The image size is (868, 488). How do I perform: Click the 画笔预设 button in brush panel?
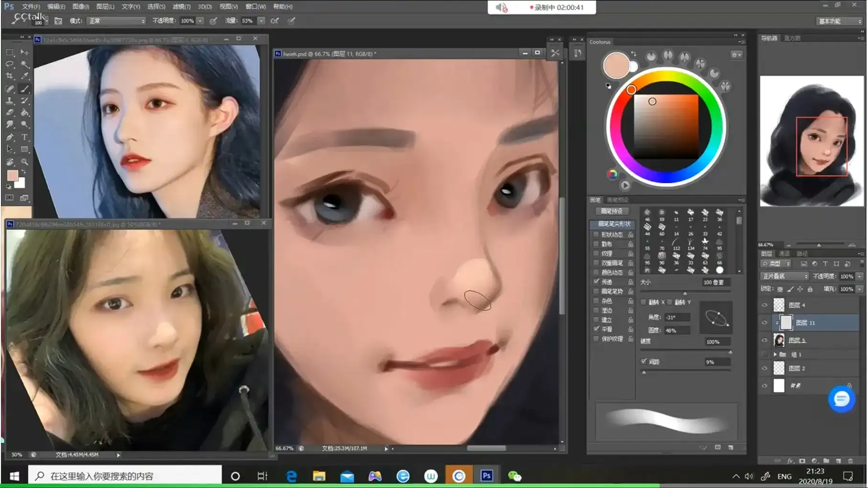613,211
